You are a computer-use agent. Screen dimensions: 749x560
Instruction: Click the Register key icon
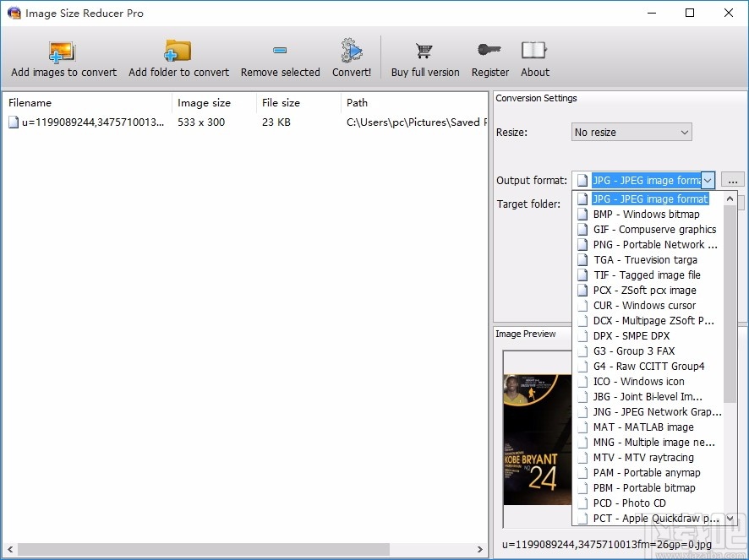(x=489, y=51)
